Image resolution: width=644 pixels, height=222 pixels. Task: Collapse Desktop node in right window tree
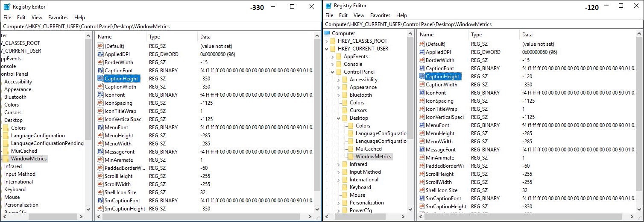(339, 118)
